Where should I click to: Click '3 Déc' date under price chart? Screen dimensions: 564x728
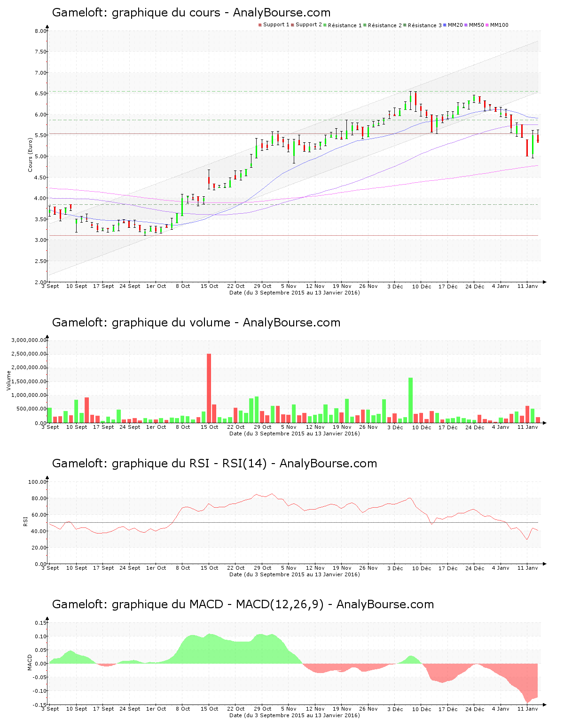(395, 286)
